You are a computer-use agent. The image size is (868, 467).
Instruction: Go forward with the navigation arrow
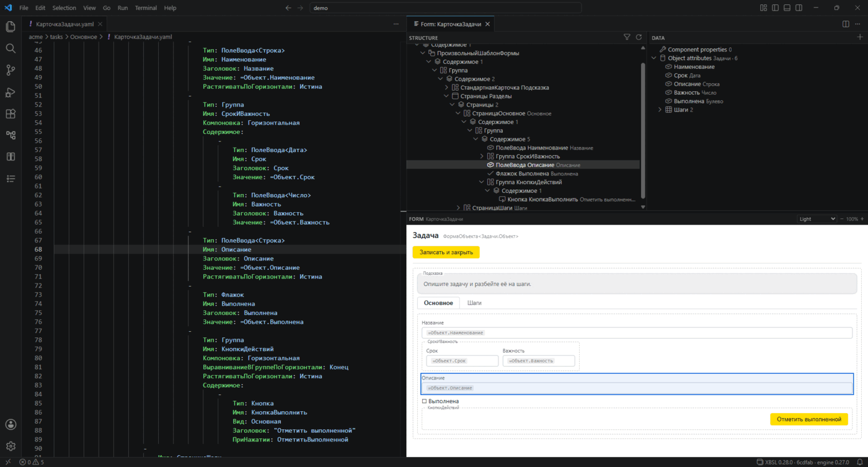pos(301,8)
